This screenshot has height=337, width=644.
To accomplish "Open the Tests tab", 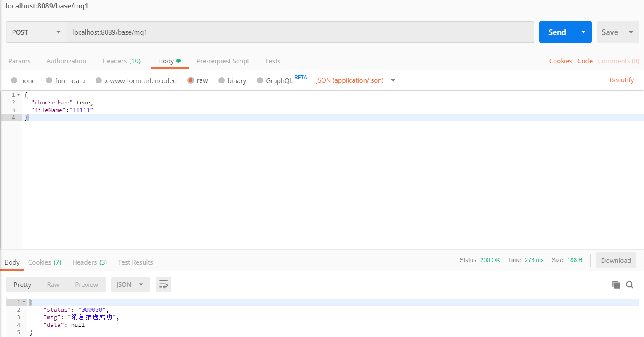I will pos(272,61).
